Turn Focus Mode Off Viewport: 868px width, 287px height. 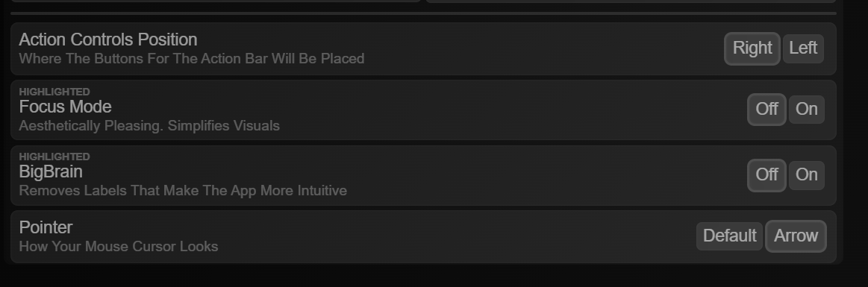pos(766,110)
